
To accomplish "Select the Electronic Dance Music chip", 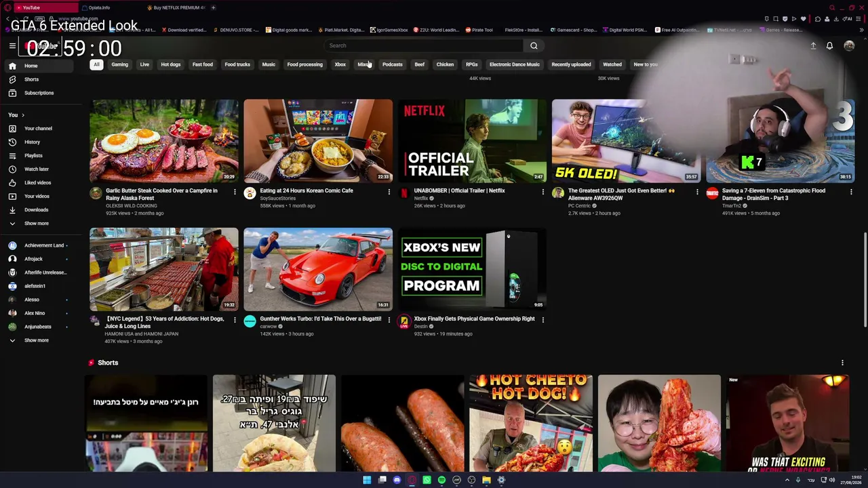I will [515, 64].
